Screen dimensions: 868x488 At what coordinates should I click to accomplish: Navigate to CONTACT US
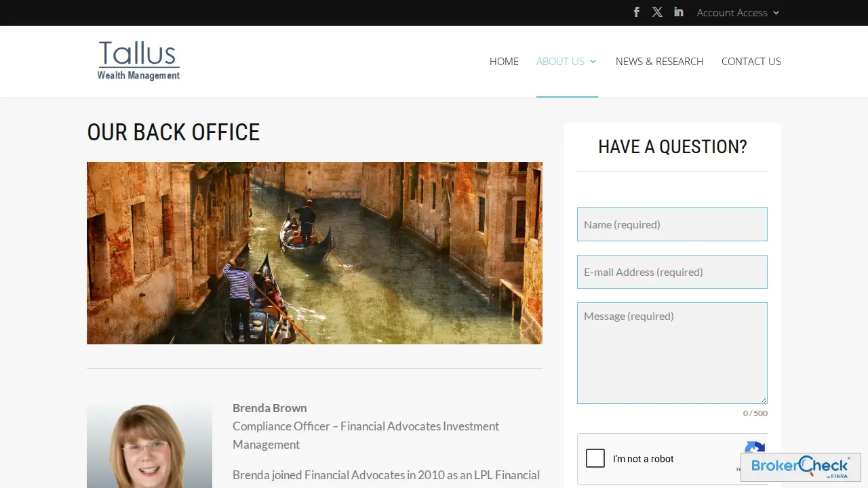click(x=751, y=61)
